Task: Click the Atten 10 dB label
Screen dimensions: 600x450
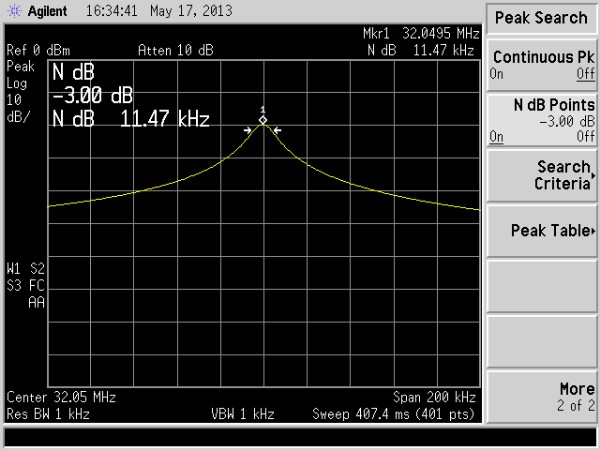Action: pyautogui.click(x=176, y=50)
